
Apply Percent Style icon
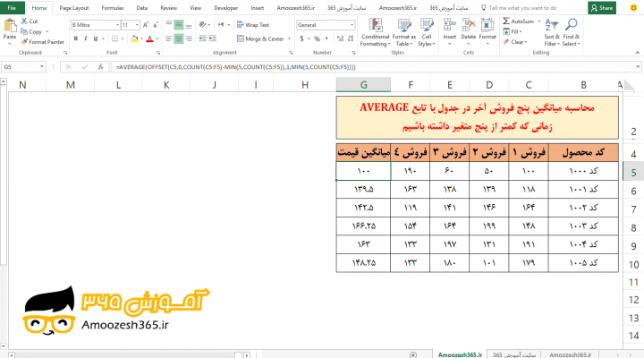(317, 38)
